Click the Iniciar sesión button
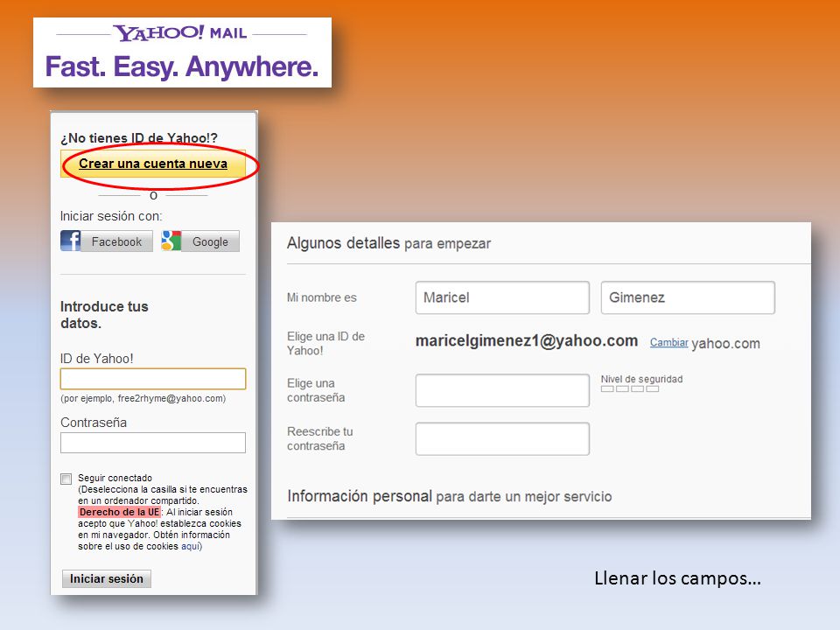 107,578
